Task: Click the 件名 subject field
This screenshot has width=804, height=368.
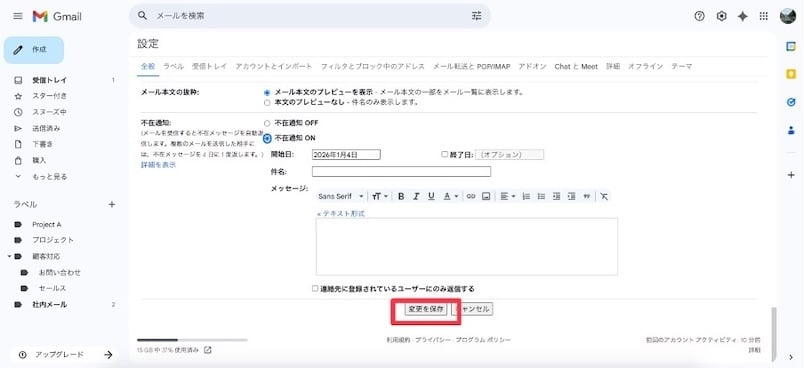Action: 401,171
